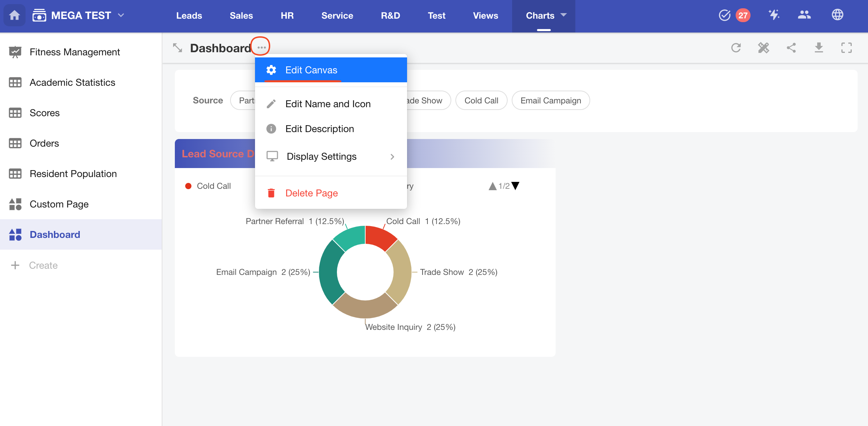Open Academic Statistics in the sidebar
This screenshot has width=868, height=426.
(72, 82)
